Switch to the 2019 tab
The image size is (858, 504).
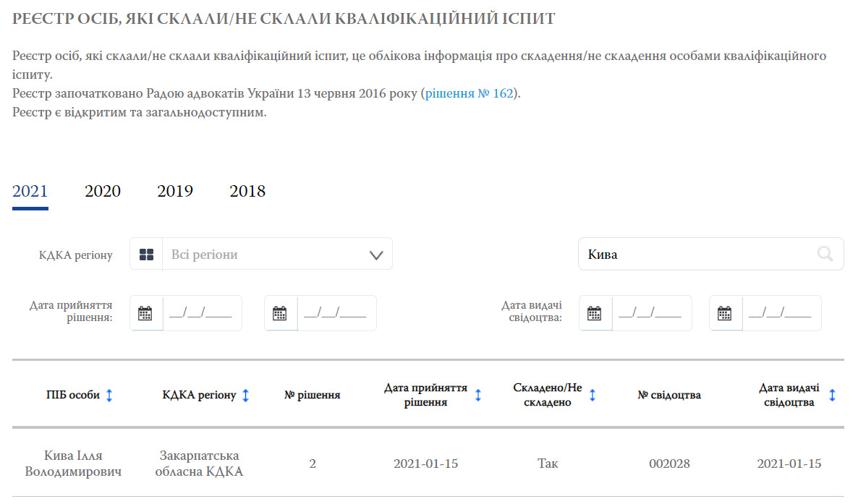pos(175,192)
